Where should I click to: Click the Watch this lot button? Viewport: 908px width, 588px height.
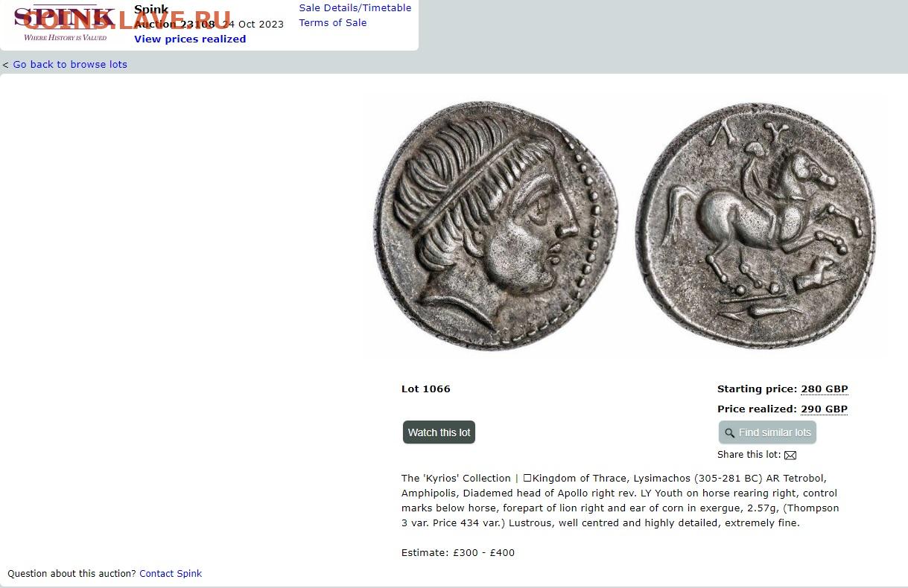point(439,432)
